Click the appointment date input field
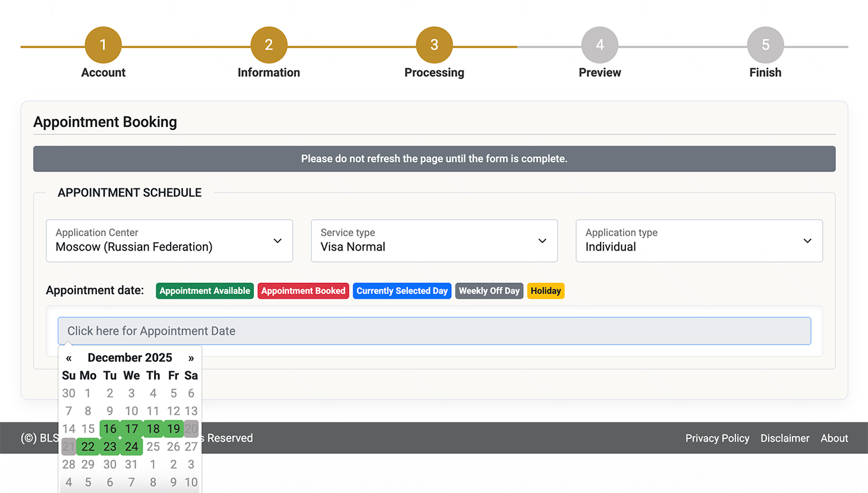 (434, 331)
